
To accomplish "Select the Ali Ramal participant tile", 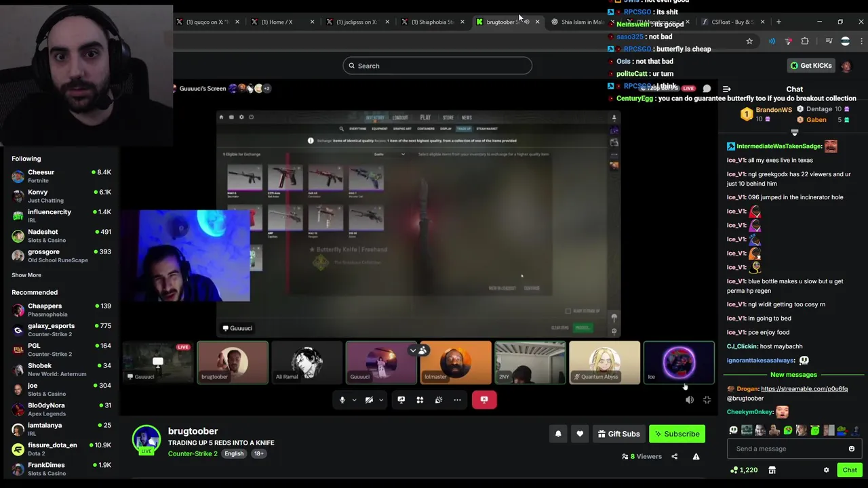I will [x=307, y=363].
